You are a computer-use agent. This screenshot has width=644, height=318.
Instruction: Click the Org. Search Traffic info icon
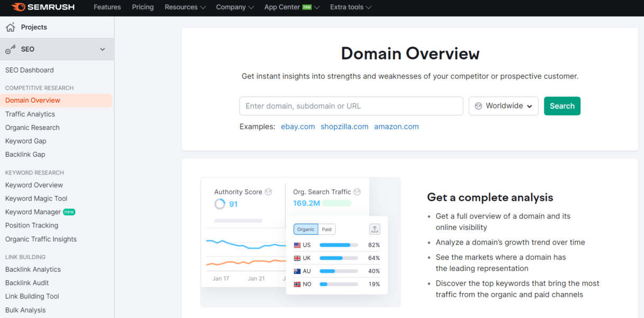coord(357,192)
